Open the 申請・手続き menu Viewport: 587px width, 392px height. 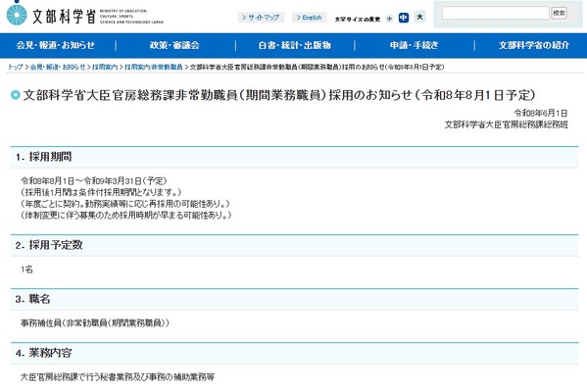(x=415, y=45)
